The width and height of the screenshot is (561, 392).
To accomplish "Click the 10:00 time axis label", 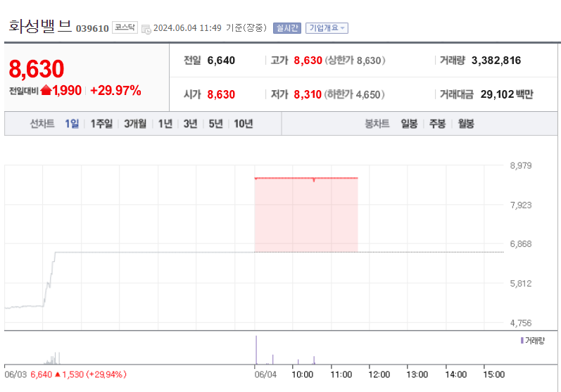I will point(303,375).
